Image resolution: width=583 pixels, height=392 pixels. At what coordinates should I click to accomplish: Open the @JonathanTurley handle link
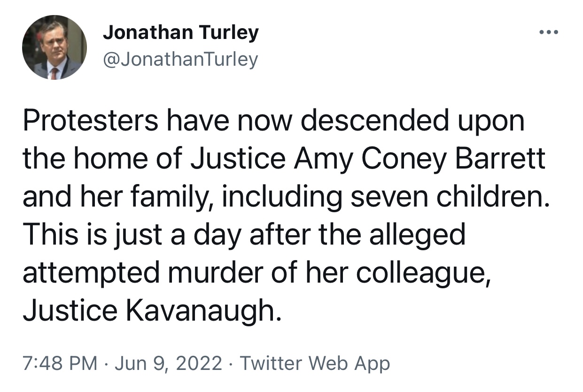pos(180,59)
